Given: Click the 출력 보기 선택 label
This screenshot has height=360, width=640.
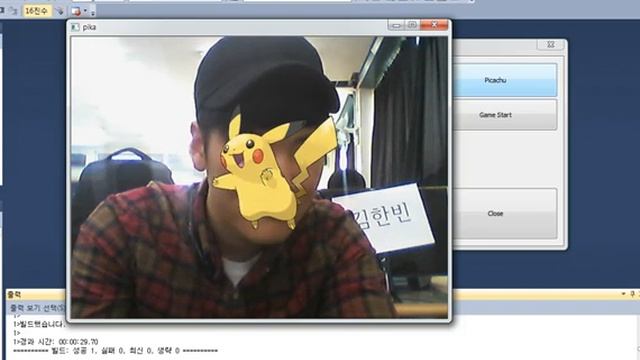Looking at the screenshot, I should (x=38, y=308).
